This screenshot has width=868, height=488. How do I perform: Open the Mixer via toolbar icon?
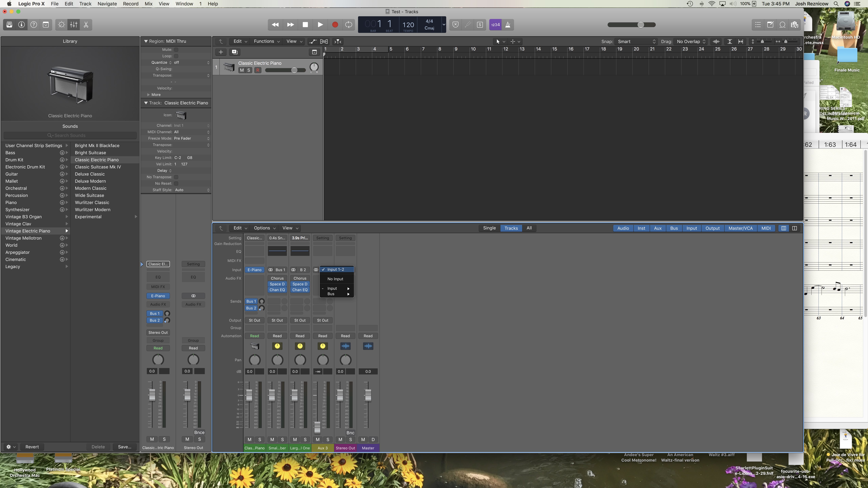click(74, 25)
